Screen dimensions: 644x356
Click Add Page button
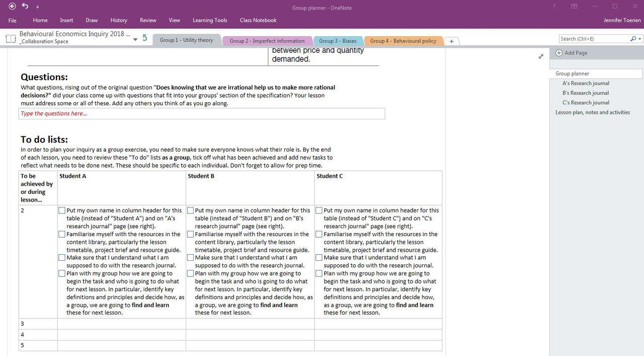(572, 53)
